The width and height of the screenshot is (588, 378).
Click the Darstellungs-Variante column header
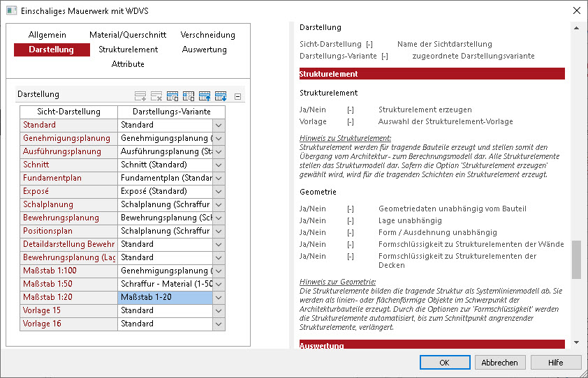171,112
